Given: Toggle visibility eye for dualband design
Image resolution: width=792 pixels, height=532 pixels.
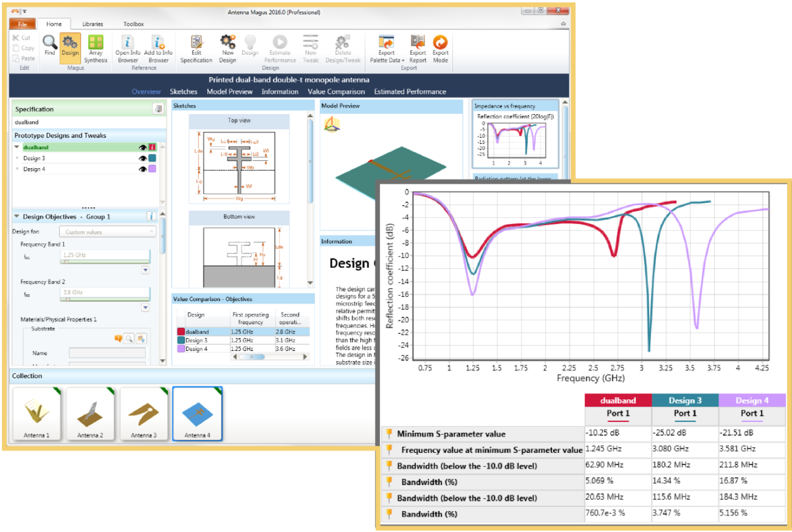Looking at the screenshot, I should (x=142, y=147).
